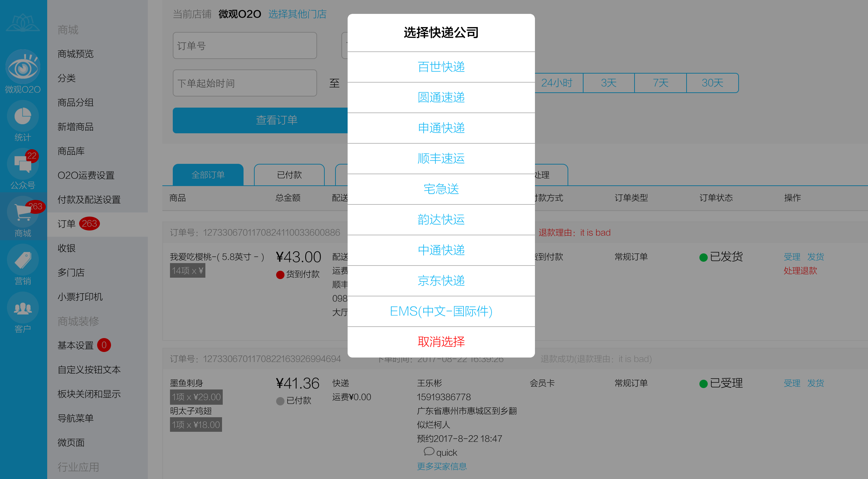
Task: Click the quick comment bubble icon
Action: [429, 452]
